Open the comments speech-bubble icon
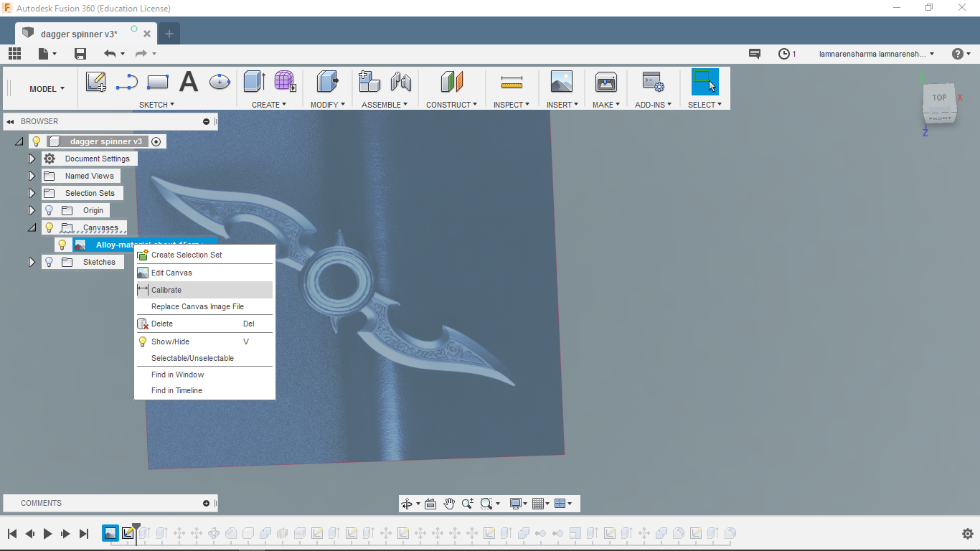Screen dimensions: 980x551 click(x=755, y=54)
